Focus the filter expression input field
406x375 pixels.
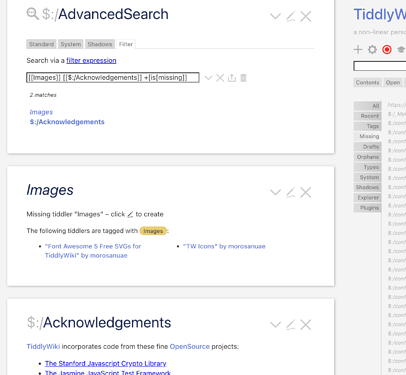point(113,78)
